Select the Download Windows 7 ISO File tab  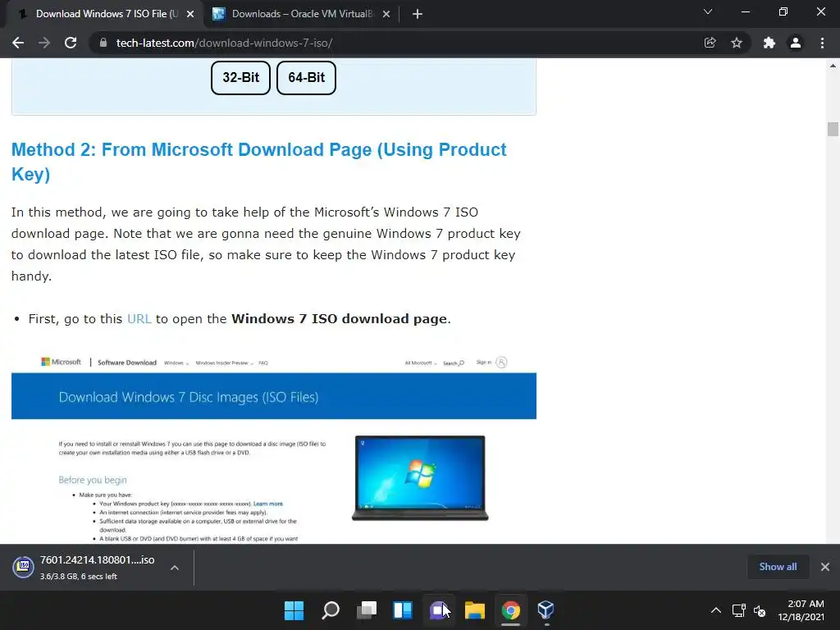pyautogui.click(x=106, y=14)
